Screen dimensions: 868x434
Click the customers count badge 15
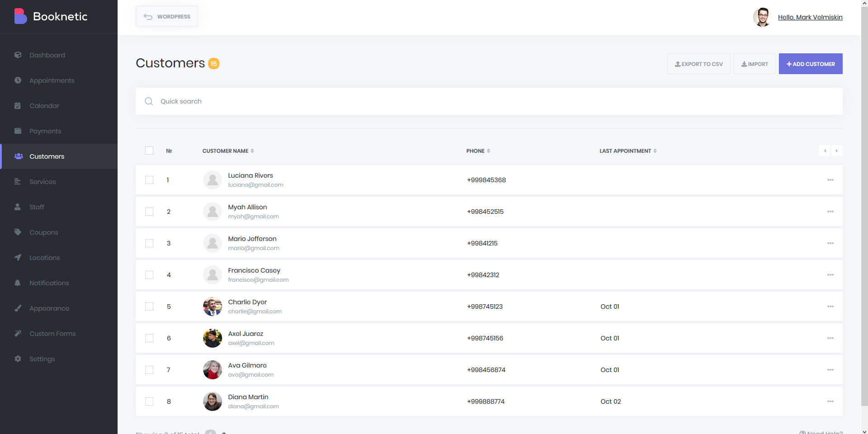tap(213, 64)
